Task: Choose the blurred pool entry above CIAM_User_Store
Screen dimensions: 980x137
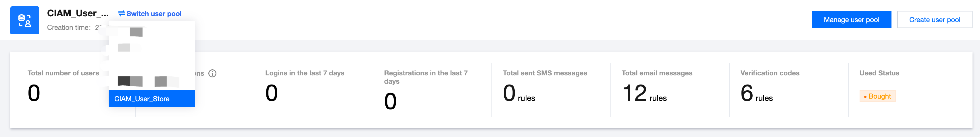Action: pyautogui.click(x=148, y=81)
